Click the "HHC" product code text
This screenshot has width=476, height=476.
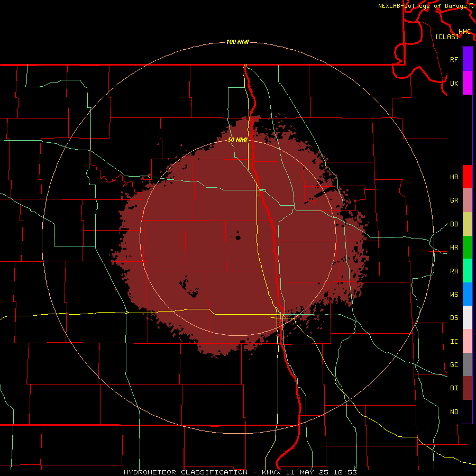click(x=464, y=31)
